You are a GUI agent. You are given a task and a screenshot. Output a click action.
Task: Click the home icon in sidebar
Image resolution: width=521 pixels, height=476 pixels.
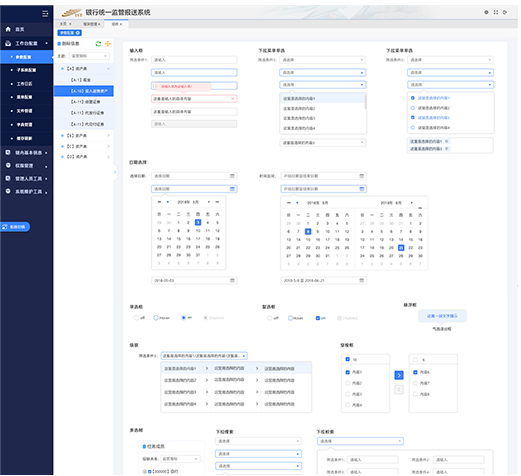[8, 29]
